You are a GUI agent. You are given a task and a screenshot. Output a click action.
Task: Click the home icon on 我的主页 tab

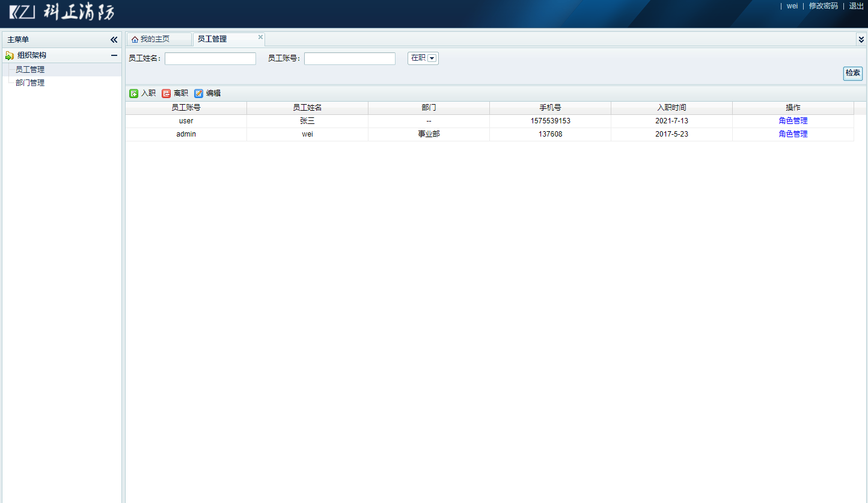[x=135, y=40]
